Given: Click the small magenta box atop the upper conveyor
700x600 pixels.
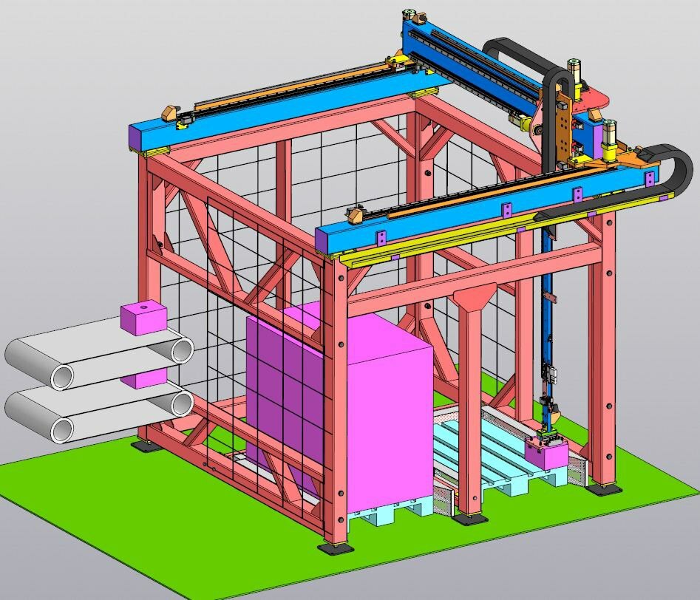Looking at the screenshot, I should click(x=145, y=316).
